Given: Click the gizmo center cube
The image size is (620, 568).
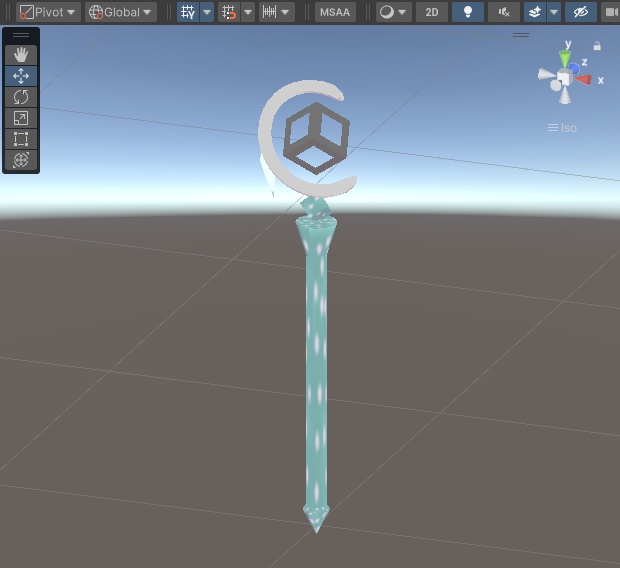Looking at the screenshot, I should click(x=564, y=78).
